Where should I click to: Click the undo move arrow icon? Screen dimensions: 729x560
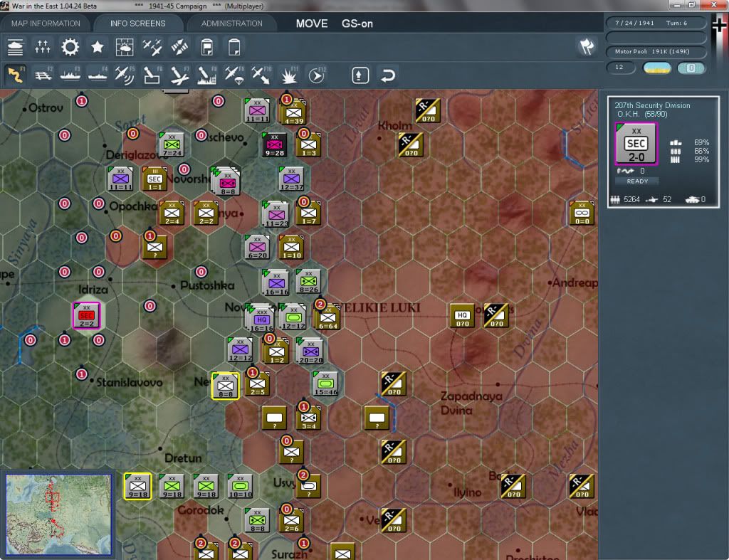[387, 75]
